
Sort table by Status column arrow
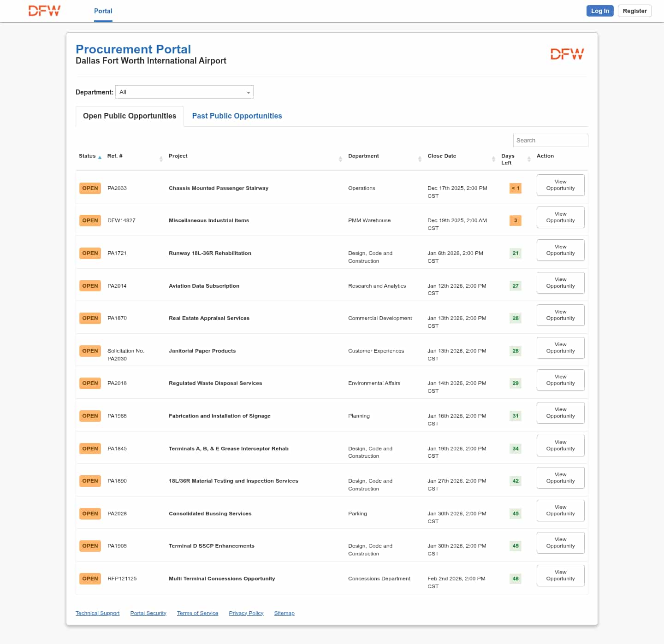[x=100, y=157]
